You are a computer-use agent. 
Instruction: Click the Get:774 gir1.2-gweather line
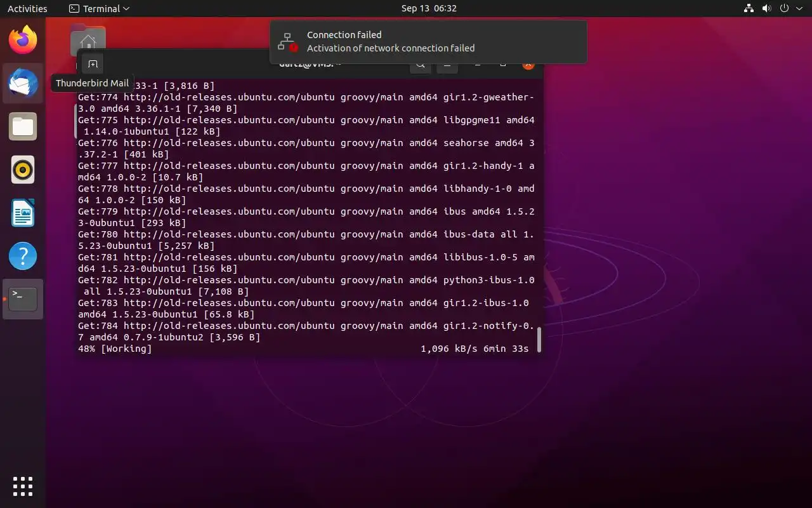(306, 103)
